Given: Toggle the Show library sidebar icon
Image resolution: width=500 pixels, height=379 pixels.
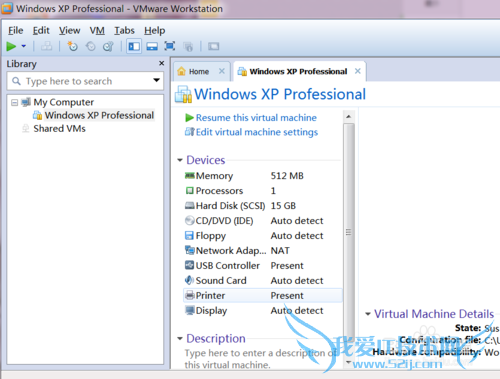Looking at the screenshot, I should point(134,46).
